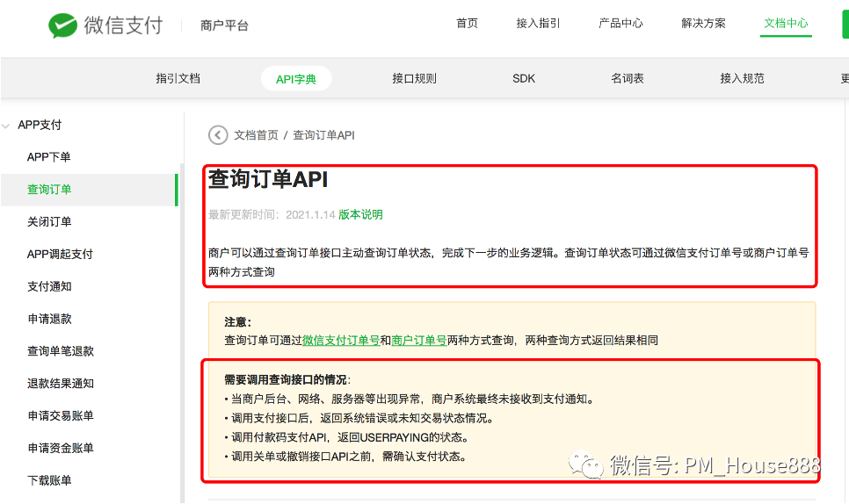849x504 pixels.
Task: Click the 最新更新时间 2021.1.14 text
Action: pos(272,215)
